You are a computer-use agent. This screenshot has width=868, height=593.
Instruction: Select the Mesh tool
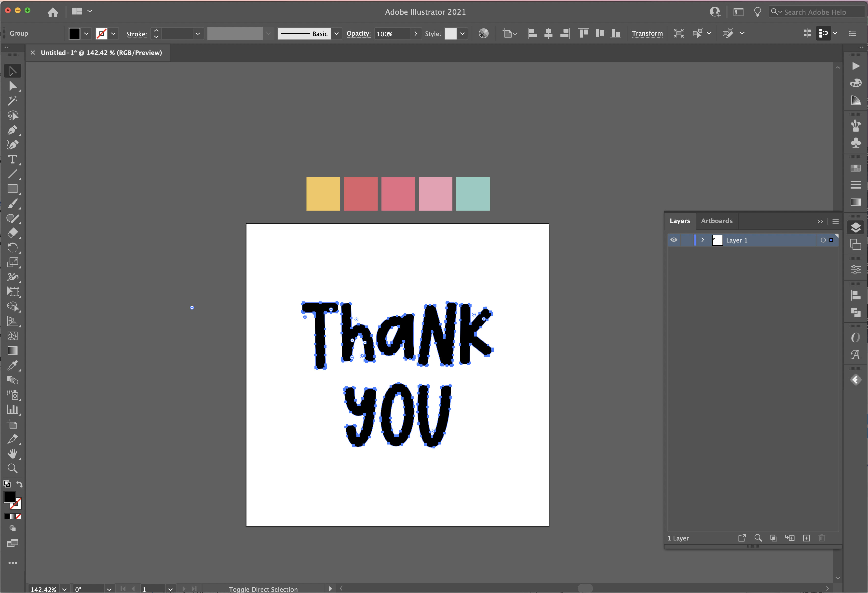(12, 336)
